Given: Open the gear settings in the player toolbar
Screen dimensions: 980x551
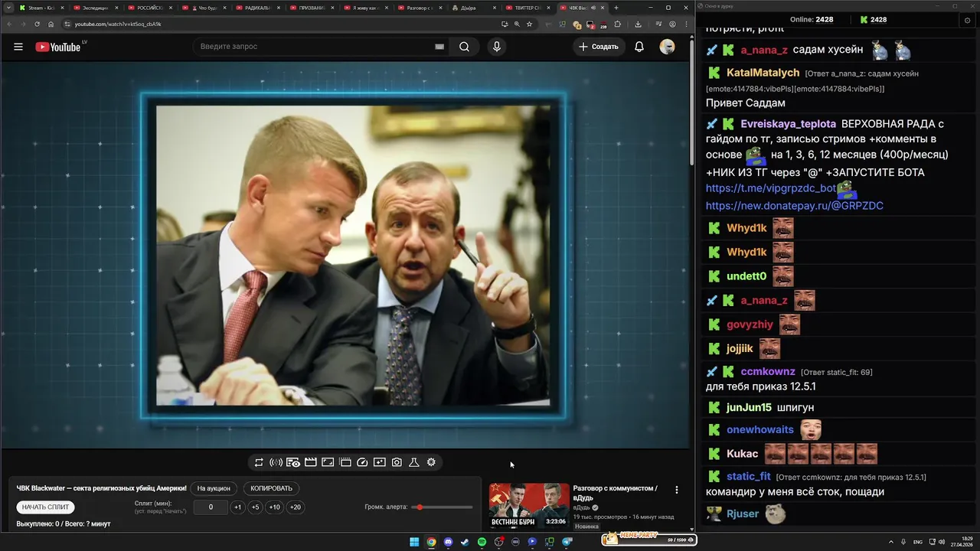Looking at the screenshot, I should [x=431, y=462].
